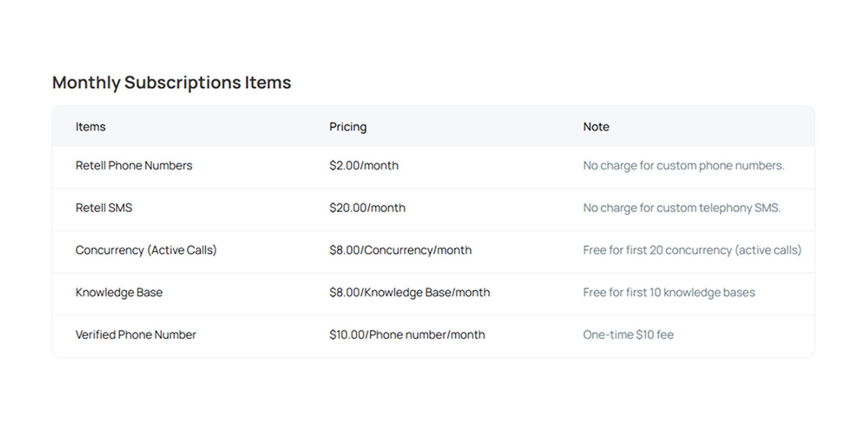Screen dimensions: 868x434
Task: Click the 'No charge for custom telephony SMS' note
Action: [x=682, y=208]
